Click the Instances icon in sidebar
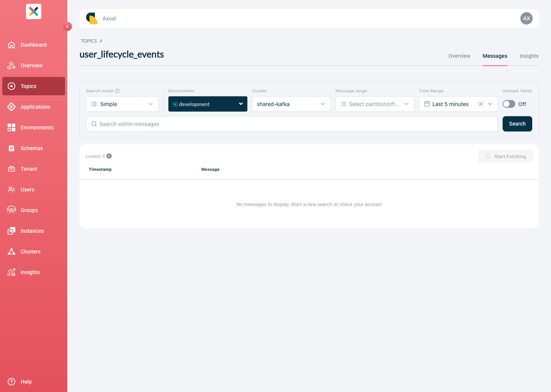This screenshot has width=551, height=392. (x=11, y=231)
